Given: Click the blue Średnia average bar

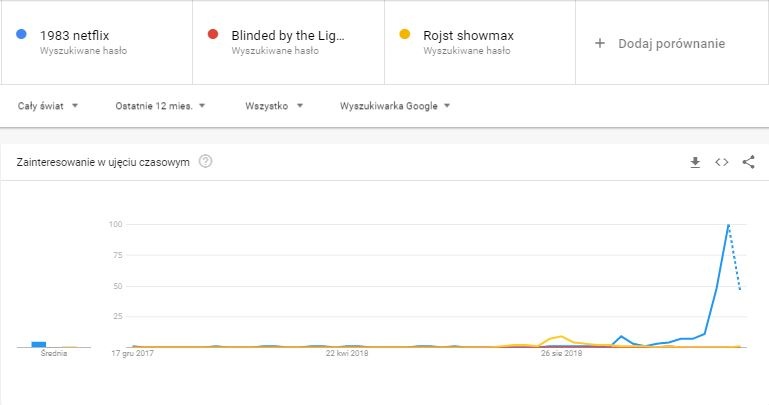Looking at the screenshot, I should pyautogui.click(x=39, y=344).
